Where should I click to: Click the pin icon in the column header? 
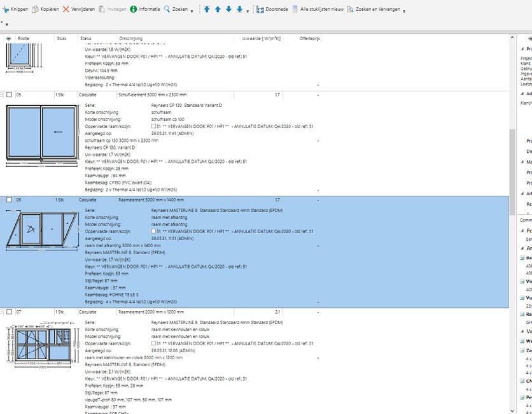point(8,39)
